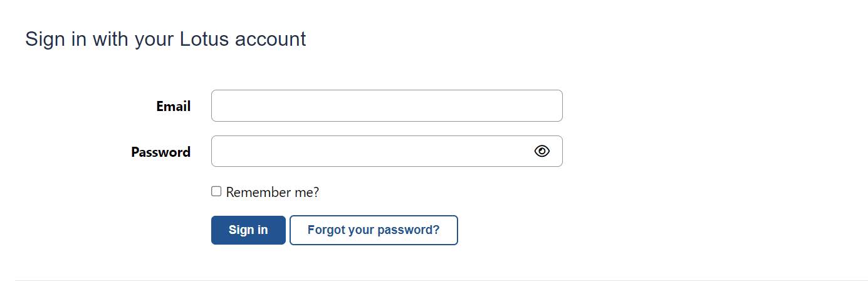Click the bold Email label
The width and height of the screenshot is (868, 281).
[x=173, y=107]
